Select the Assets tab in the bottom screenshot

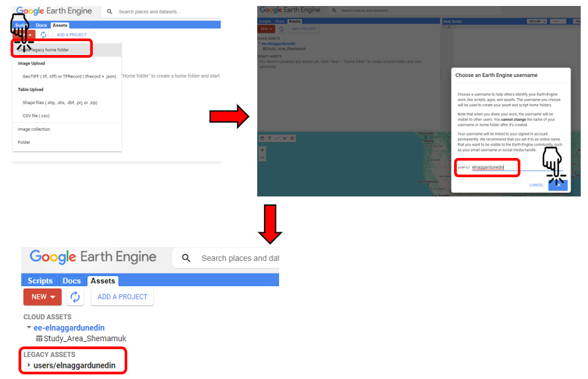[x=103, y=281]
